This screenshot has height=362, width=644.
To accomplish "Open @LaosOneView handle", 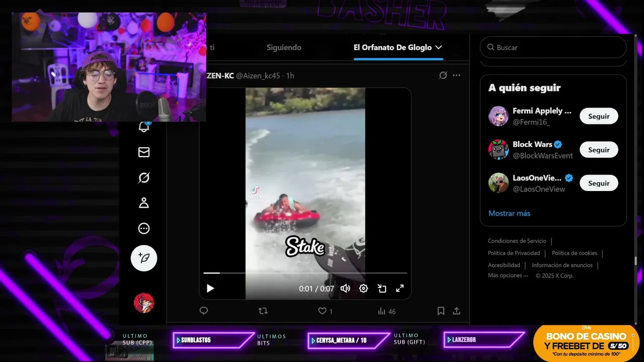I will (539, 189).
